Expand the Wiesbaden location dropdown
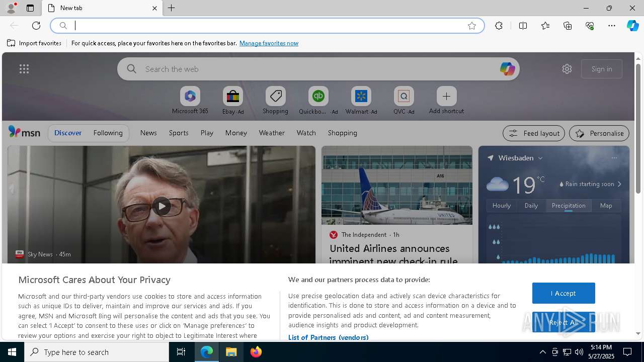The image size is (644, 362). pos(540,158)
